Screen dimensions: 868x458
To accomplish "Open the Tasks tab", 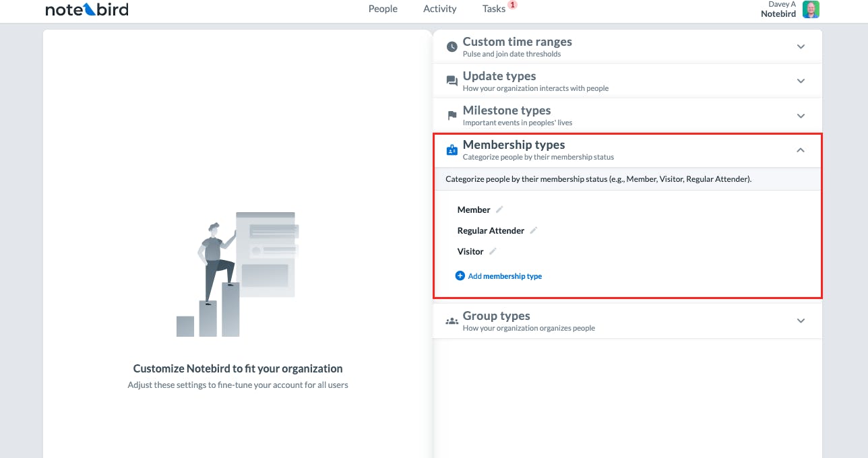I will [x=494, y=9].
